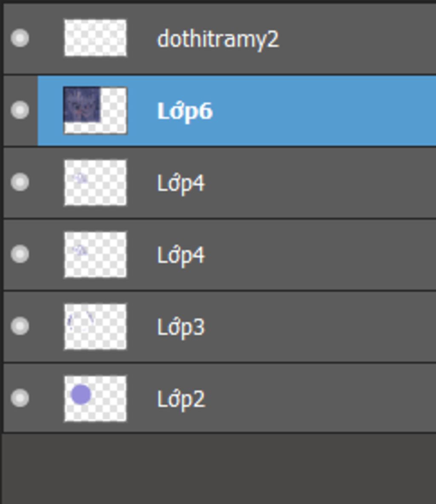This screenshot has height=504, width=436.
Task: Select the Lớp3 layer name
Action: [x=181, y=327]
